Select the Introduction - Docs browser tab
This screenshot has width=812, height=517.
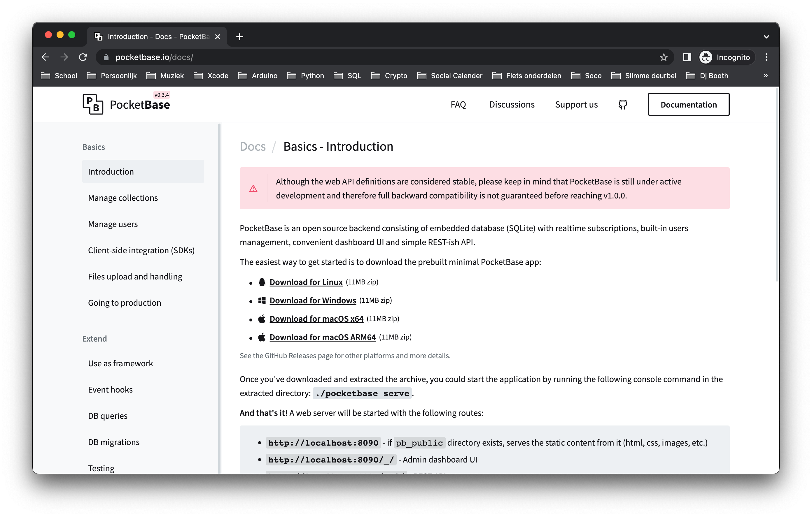(x=157, y=36)
